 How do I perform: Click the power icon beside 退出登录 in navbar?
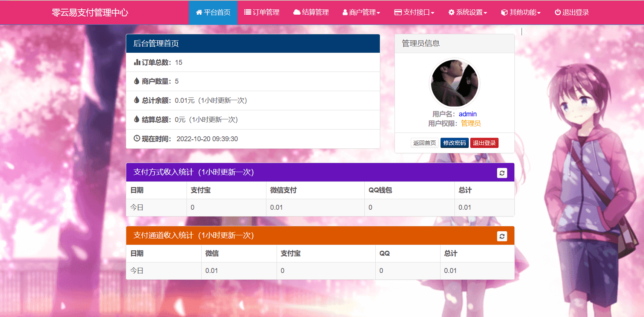coord(558,12)
